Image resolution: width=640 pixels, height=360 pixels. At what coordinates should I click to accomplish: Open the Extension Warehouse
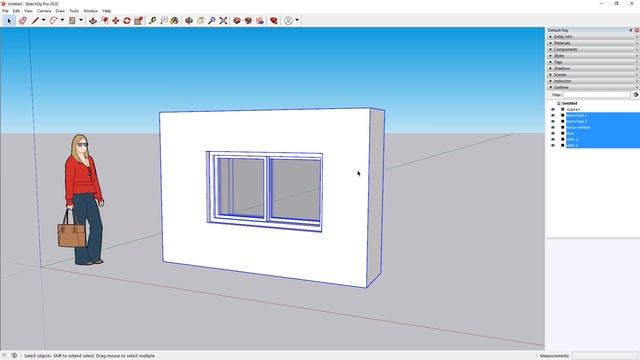(248, 20)
